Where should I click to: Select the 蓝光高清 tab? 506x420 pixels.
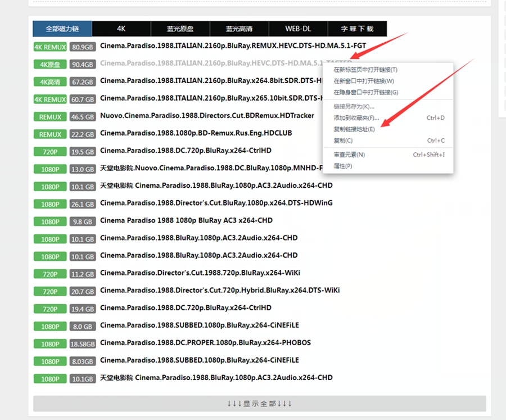pos(239,29)
